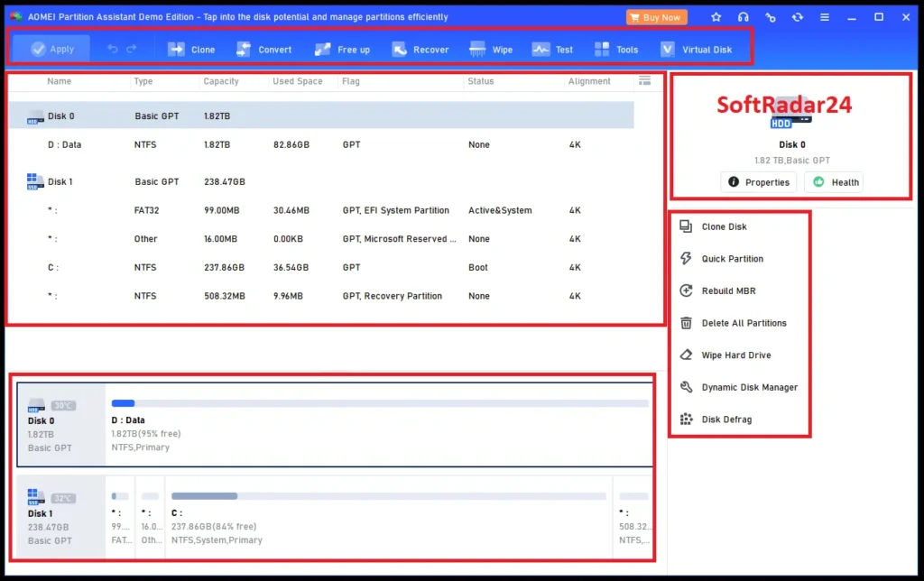
Task: Open the Convert toolbar menu
Action: [x=263, y=50]
